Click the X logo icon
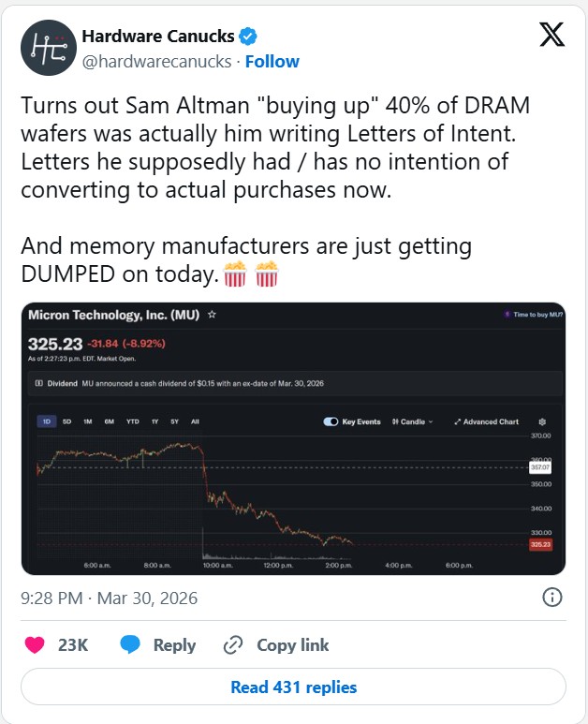This screenshot has height=724, width=588. (551, 35)
